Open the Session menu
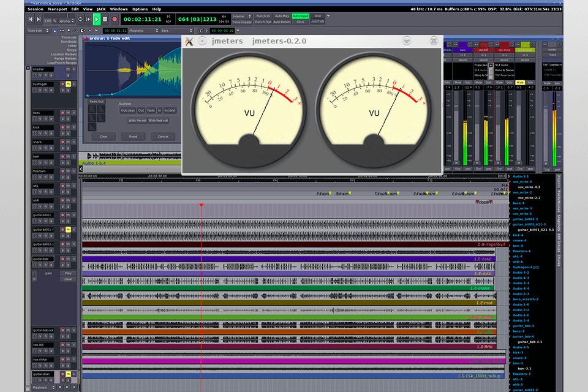Screen dimensions: 588x392 (36, 9)
